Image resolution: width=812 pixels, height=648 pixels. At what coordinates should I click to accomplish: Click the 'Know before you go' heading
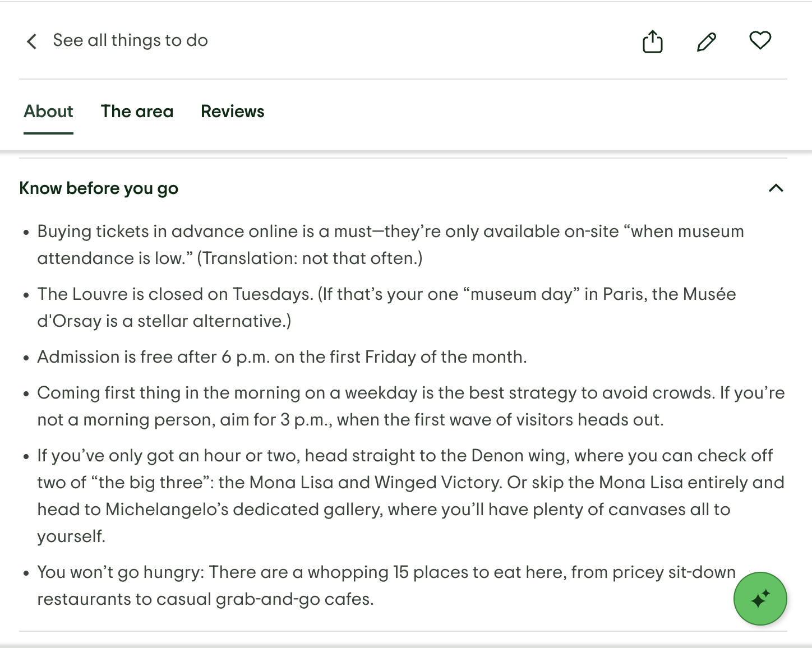tap(99, 188)
